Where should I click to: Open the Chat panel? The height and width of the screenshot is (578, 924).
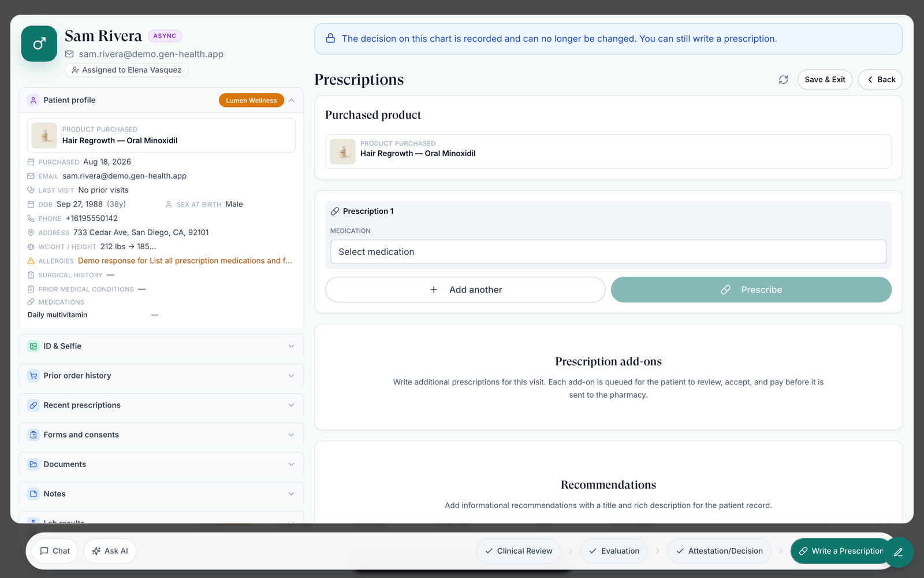pyautogui.click(x=55, y=551)
